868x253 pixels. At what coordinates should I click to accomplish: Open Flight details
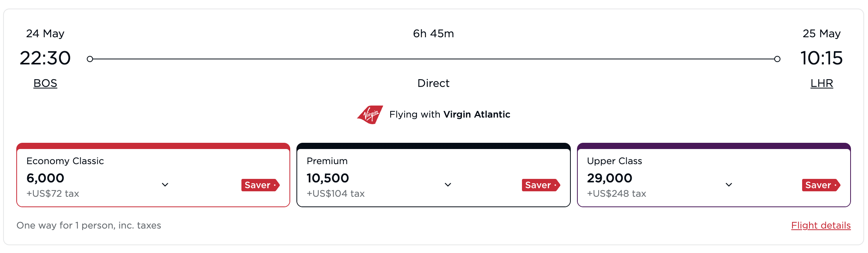coord(821,225)
